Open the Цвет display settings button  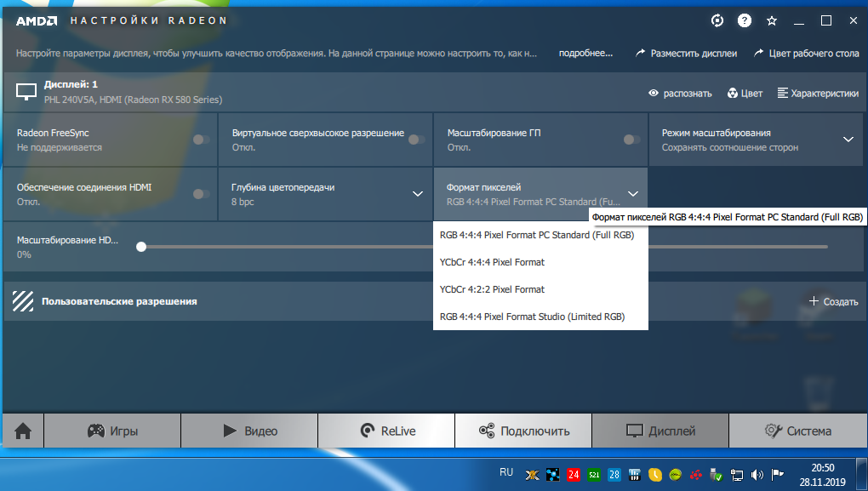745,93
